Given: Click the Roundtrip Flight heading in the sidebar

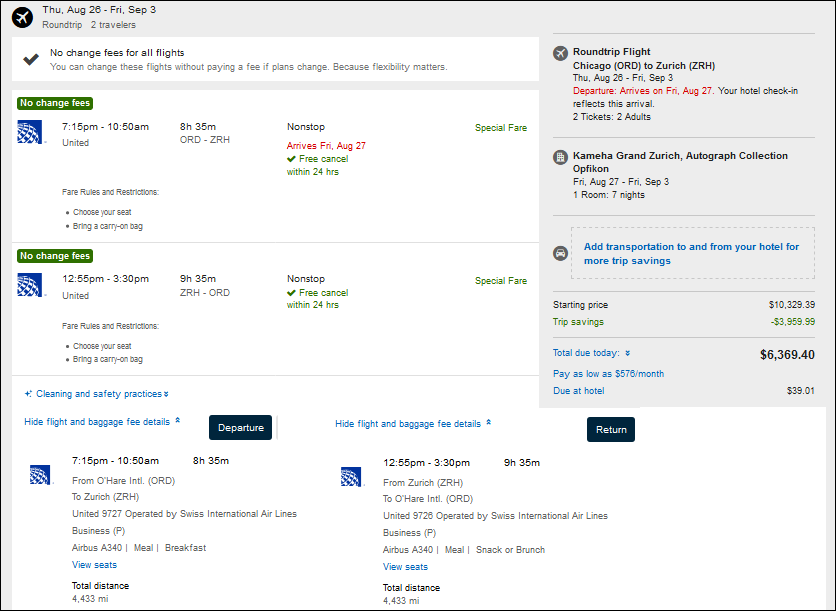Looking at the screenshot, I should tap(612, 52).
